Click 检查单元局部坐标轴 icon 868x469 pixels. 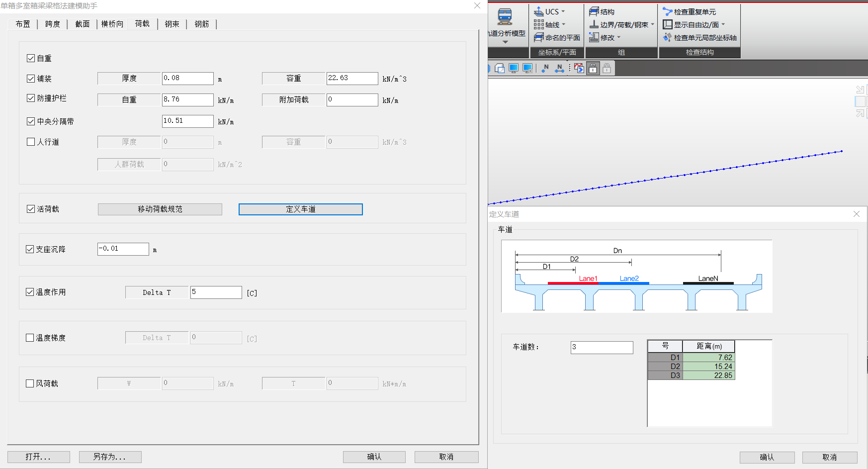667,37
